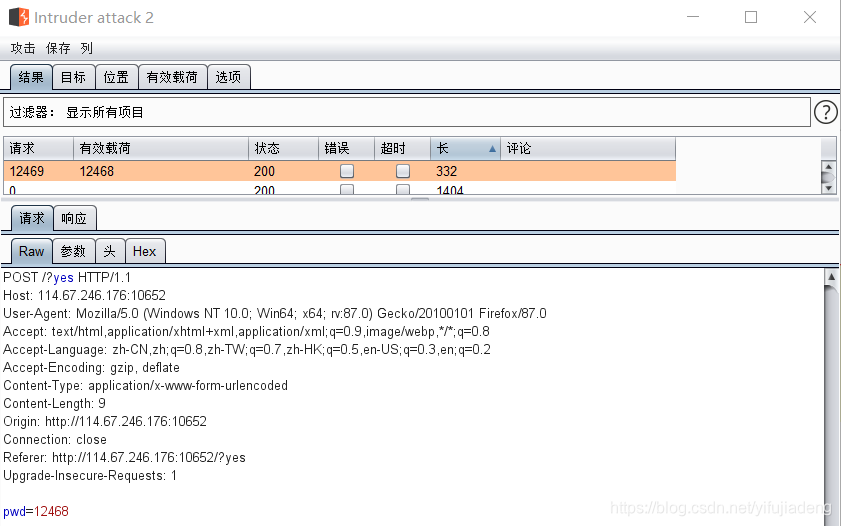Maximize the Intruder attack 2 window
Image resolution: width=841 pixels, height=526 pixels.
coord(751,17)
